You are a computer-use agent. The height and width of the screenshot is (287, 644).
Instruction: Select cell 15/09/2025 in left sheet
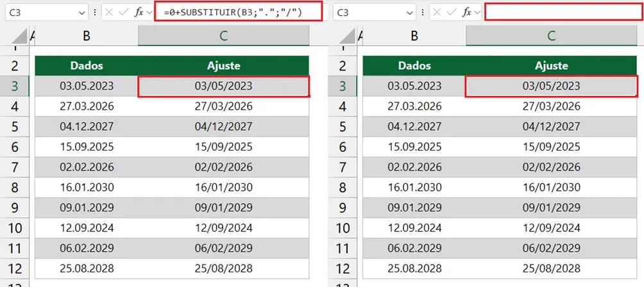point(223,147)
